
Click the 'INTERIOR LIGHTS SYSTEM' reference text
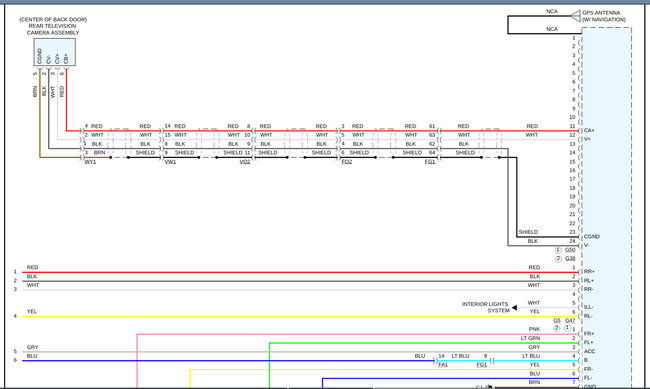(485, 307)
